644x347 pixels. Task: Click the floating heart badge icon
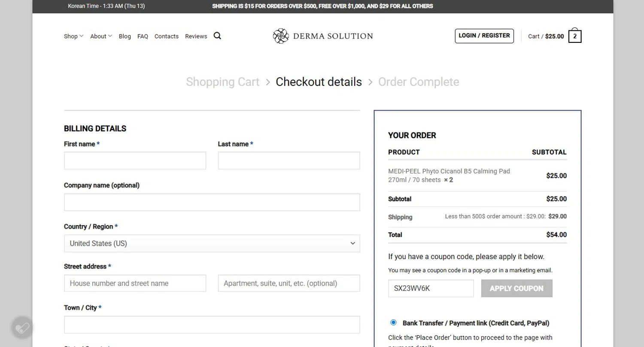click(22, 328)
